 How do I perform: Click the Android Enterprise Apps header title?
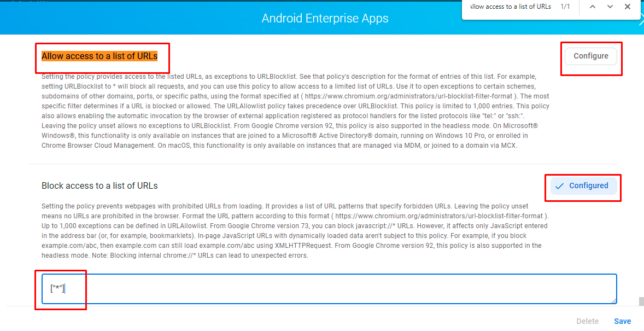325,18
